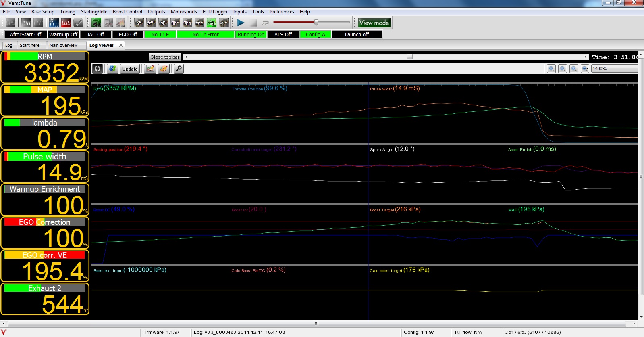
Task: Click the blue Play log button
Action: click(x=241, y=23)
